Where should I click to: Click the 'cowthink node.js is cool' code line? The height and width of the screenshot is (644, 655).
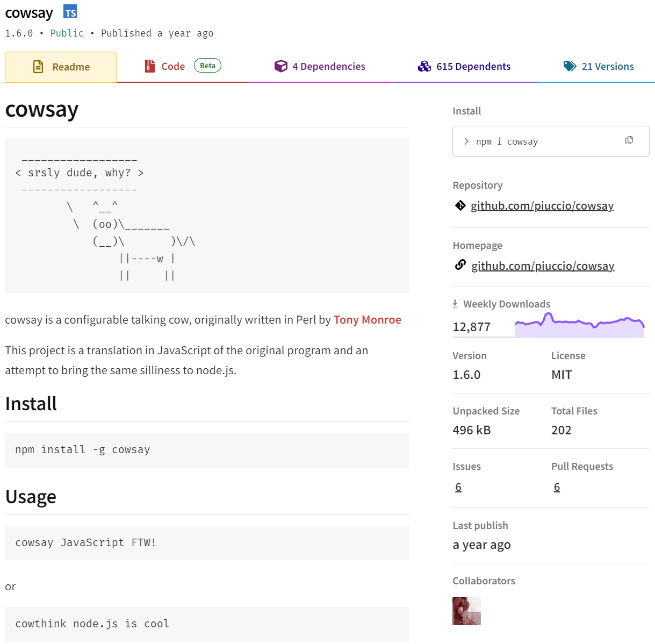tap(92, 624)
